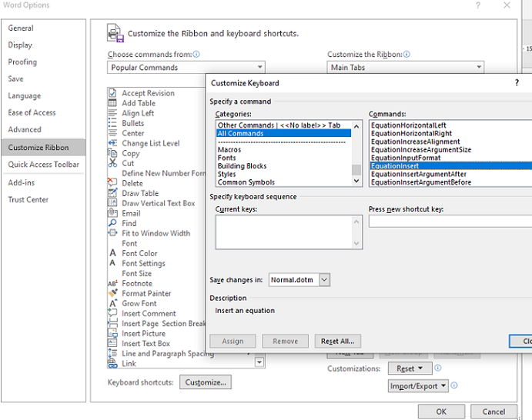This screenshot has height=420, width=532.
Task: Click the Accept Revision command icon
Action: (112, 93)
